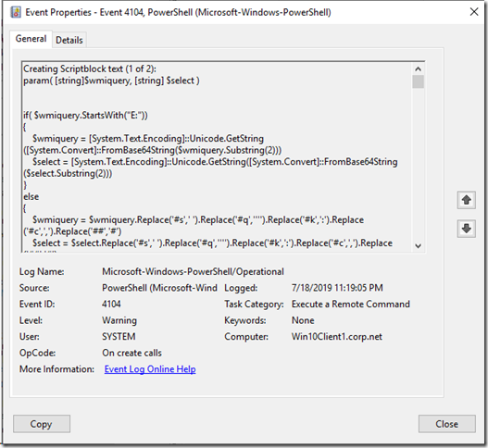Open Event Log Online Help link
Image resolution: width=488 pixels, height=448 pixels.
pyautogui.click(x=150, y=369)
